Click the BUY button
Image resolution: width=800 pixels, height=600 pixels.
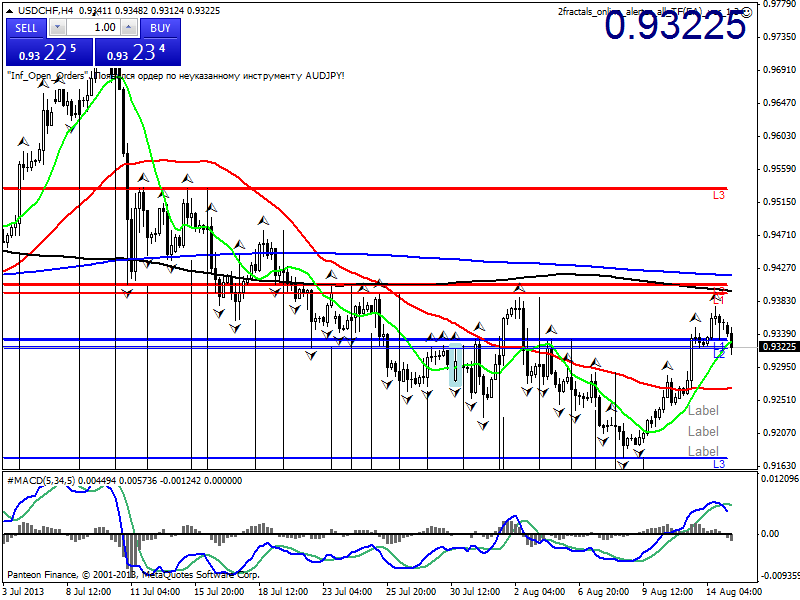tap(160, 28)
